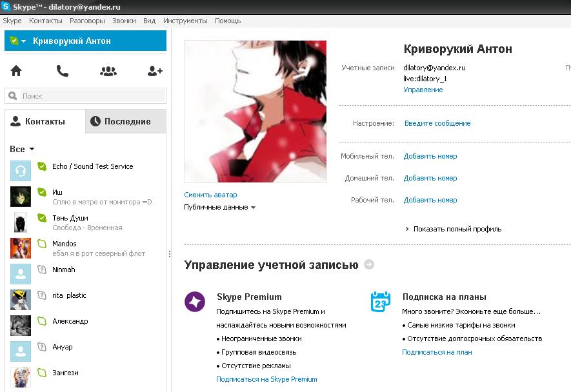The width and height of the screenshot is (571, 392).
Task: Select contact Ninmah in the list
Action: point(86,274)
